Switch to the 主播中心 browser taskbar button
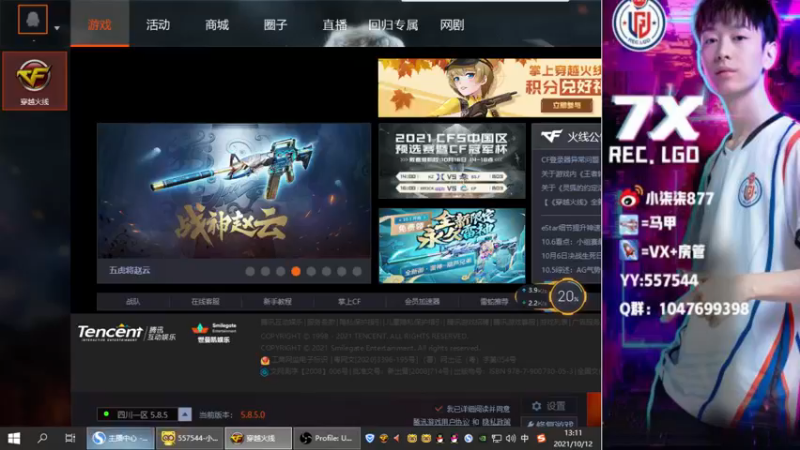Viewport: 800px width, 450px height. [x=120, y=438]
